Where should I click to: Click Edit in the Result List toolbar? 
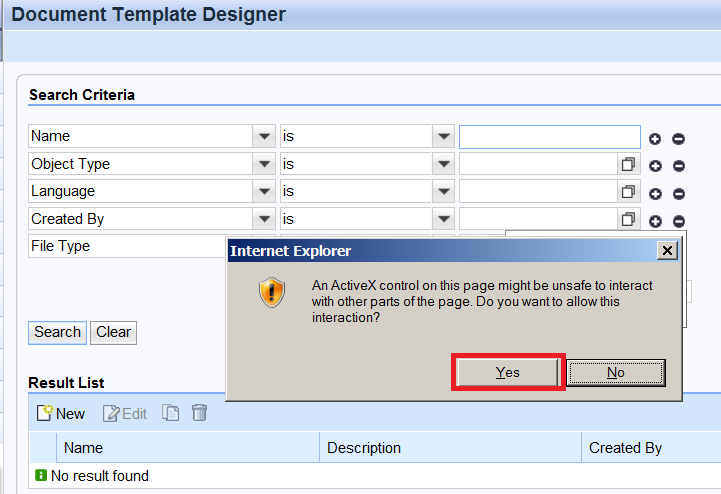pos(125,414)
